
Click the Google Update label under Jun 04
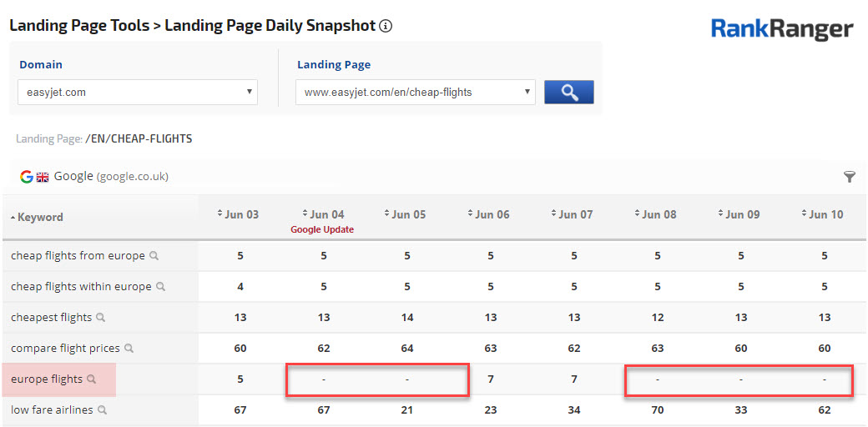[x=322, y=229]
